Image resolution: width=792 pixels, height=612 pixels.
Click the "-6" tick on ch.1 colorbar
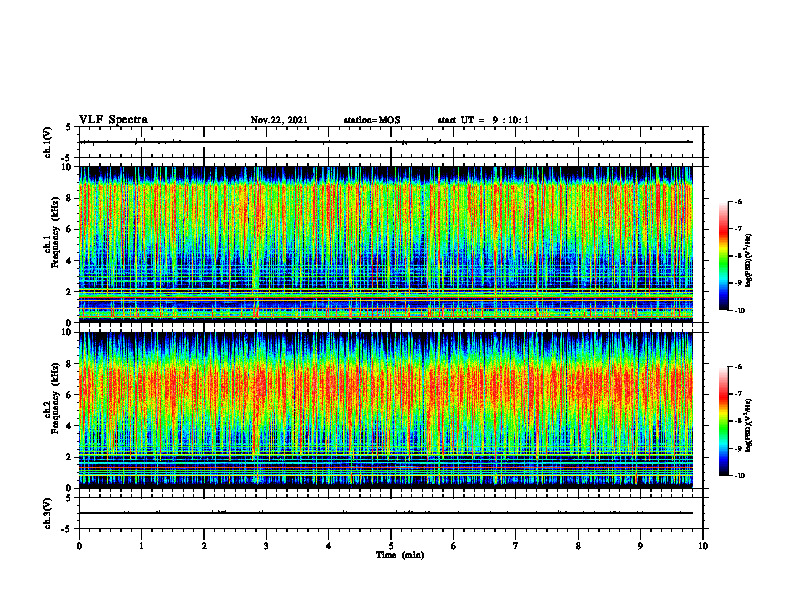[x=738, y=201]
